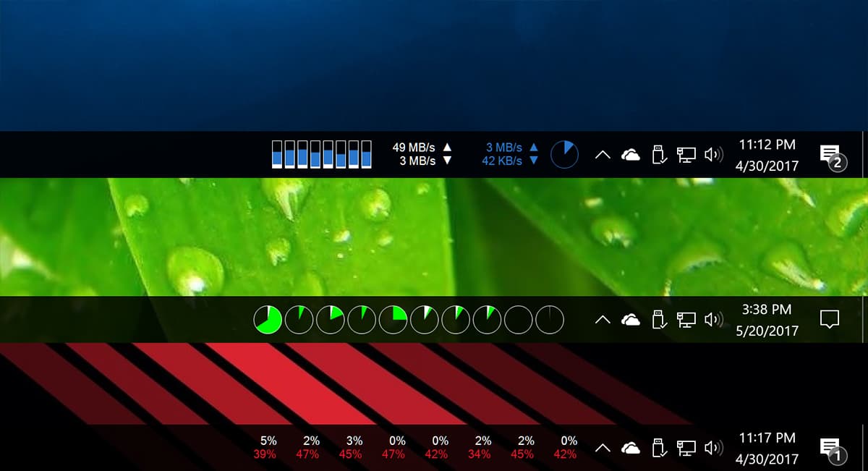868x471 pixels.
Task: Expand hidden tray icons on the middle taskbar
Action: tap(603, 318)
